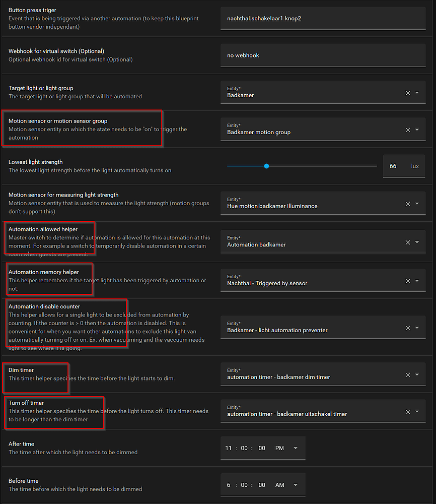Clear the Hue motion badkamer Illuminance entity
436x504 pixels.
(407, 203)
